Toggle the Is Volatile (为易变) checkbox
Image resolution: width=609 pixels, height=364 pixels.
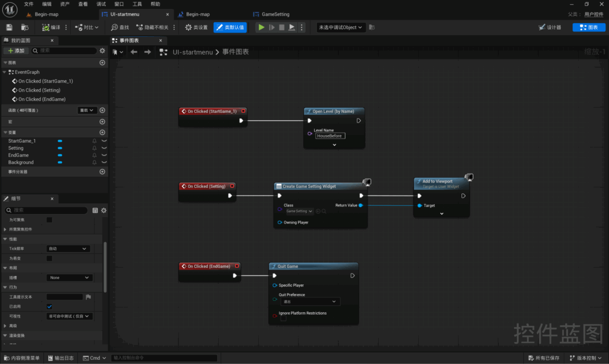(49, 258)
